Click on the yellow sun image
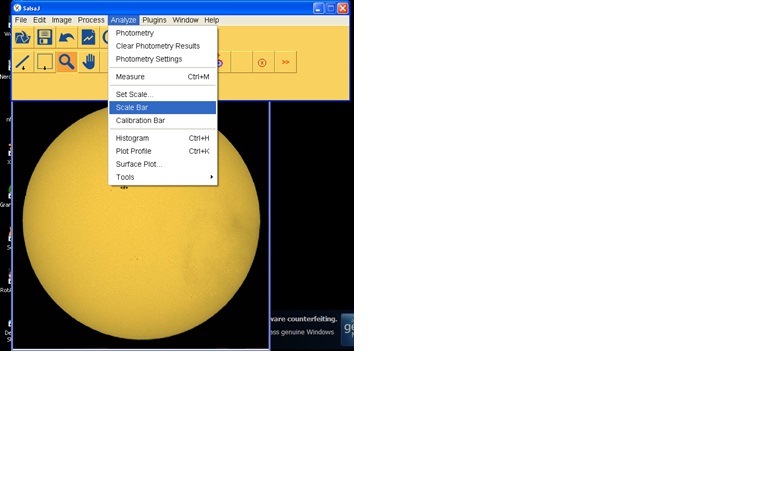The image size is (768, 480). (140, 260)
